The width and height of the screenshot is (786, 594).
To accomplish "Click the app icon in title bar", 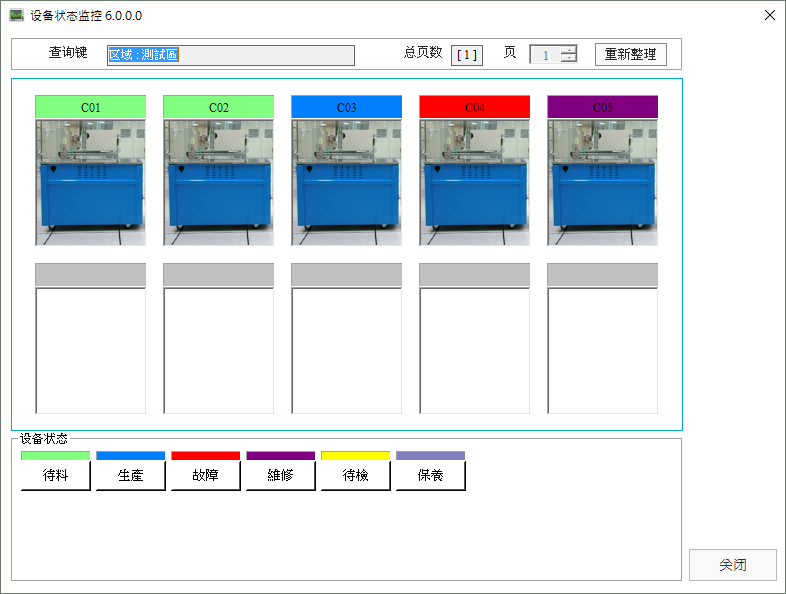I will [17, 15].
